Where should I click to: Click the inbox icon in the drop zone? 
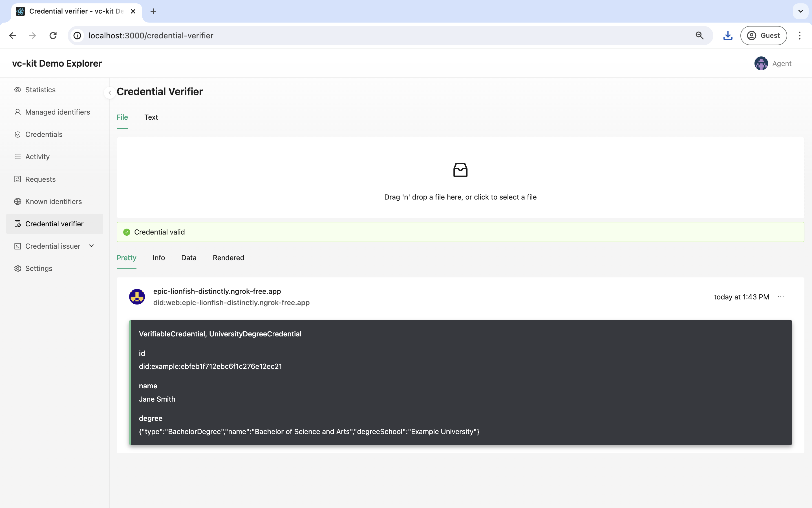(460, 170)
